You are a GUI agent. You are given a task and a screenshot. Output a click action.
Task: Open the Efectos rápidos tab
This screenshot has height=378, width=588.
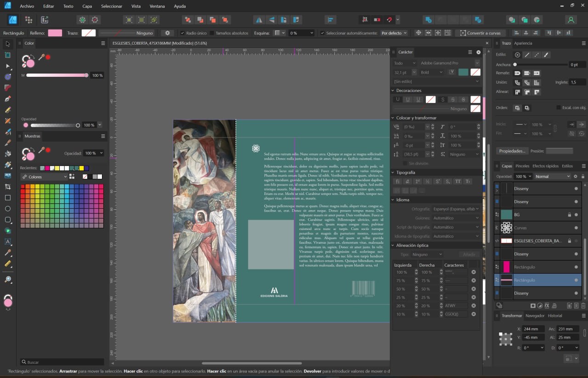(545, 166)
